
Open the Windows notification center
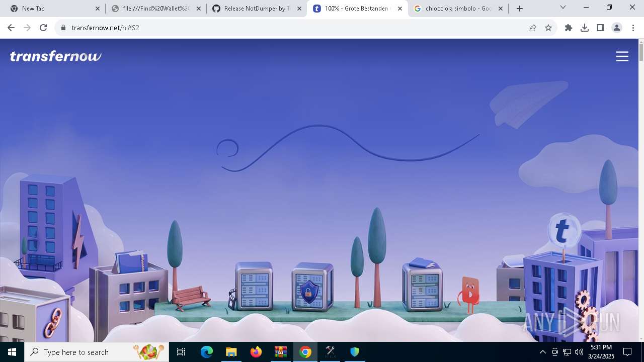[627, 352]
